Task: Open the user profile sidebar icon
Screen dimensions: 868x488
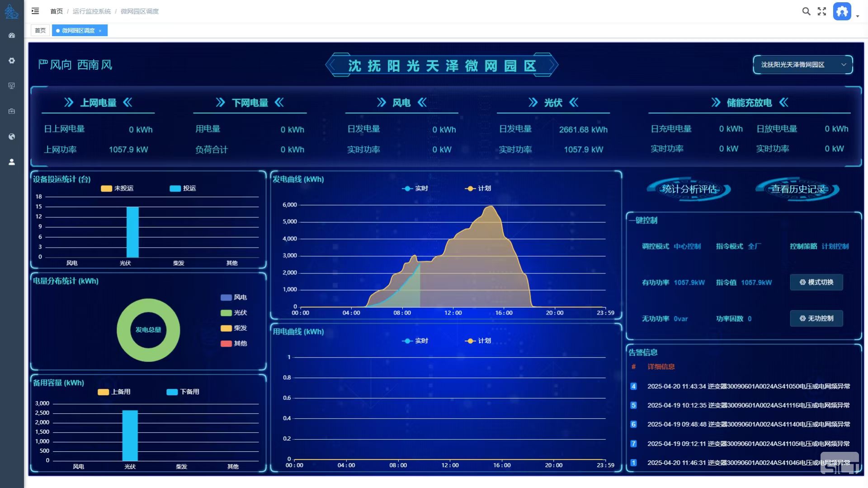Action: pyautogui.click(x=12, y=162)
